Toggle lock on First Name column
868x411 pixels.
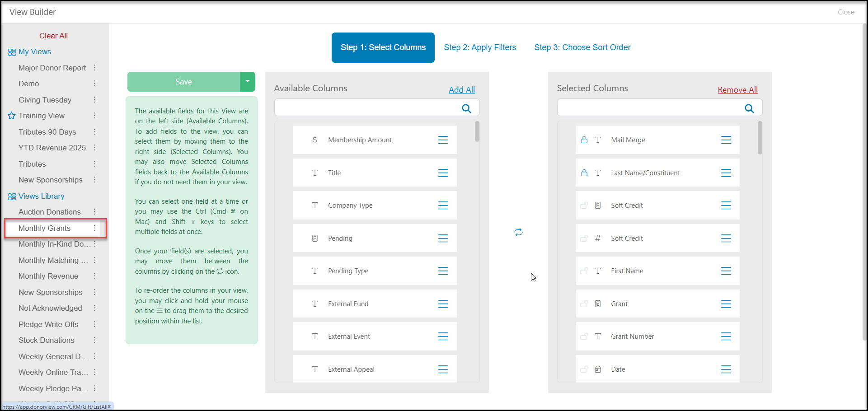pyautogui.click(x=584, y=271)
